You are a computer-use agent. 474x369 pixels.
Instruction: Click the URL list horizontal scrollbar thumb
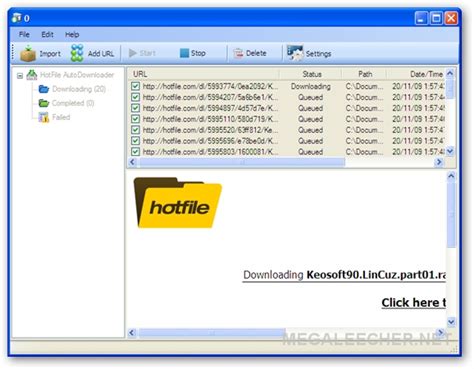point(242,162)
